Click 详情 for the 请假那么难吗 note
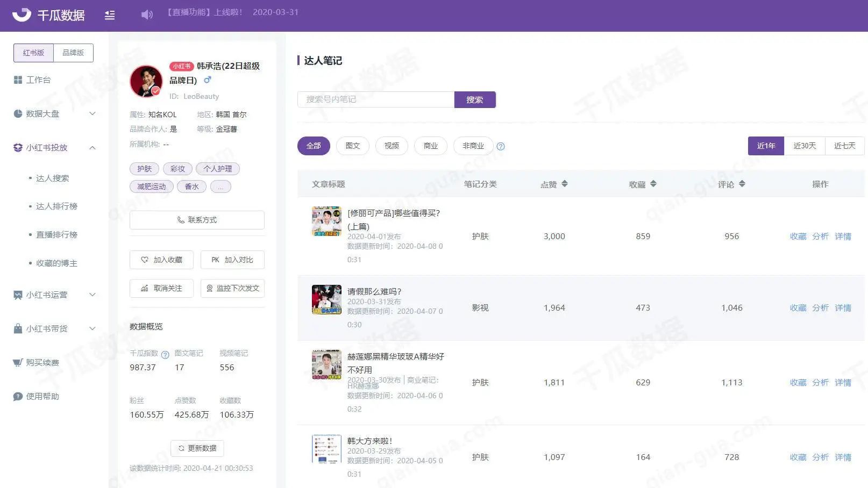Image resolution: width=868 pixels, height=488 pixels. point(843,308)
